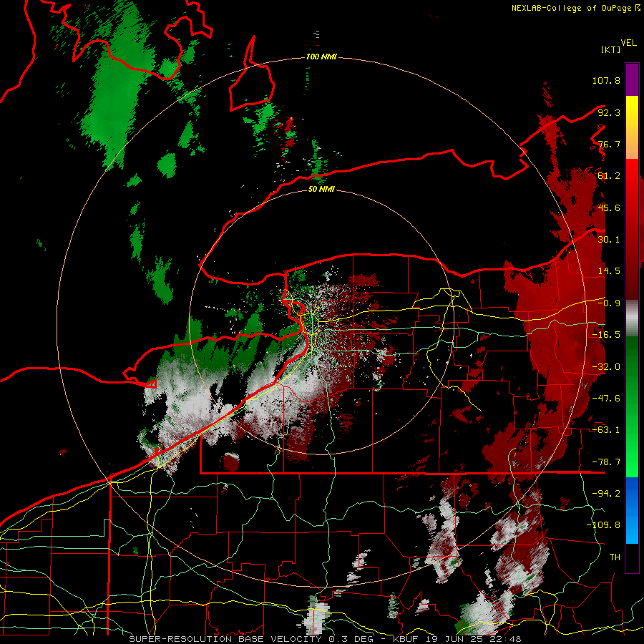Select the 76.7 velocity scale value
The image size is (644, 644).
pyautogui.click(x=609, y=144)
